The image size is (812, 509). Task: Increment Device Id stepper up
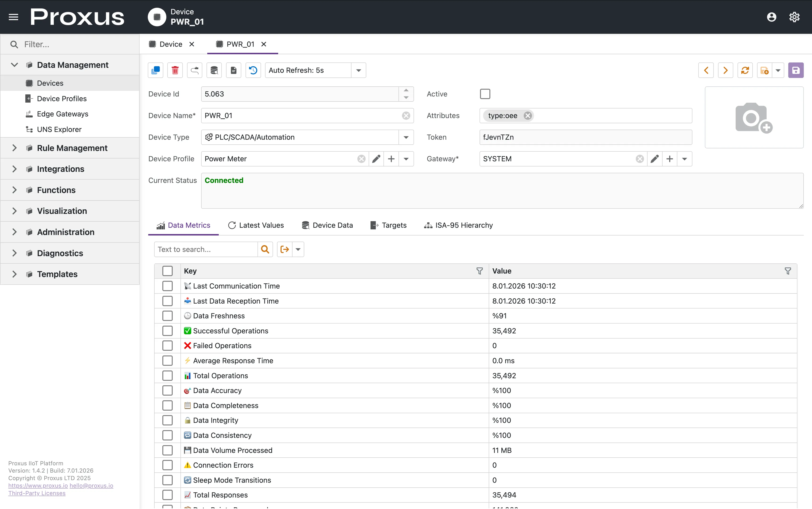(x=406, y=91)
